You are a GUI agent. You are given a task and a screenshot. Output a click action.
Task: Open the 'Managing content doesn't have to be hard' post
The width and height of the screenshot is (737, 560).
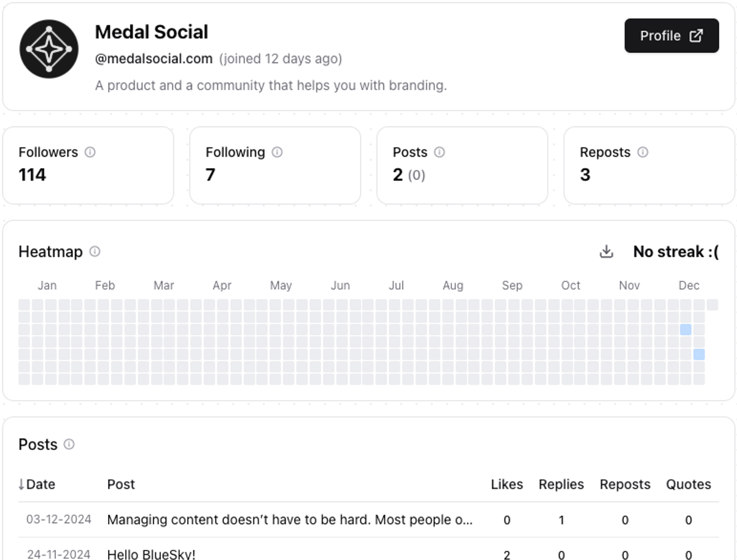[290, 520]
